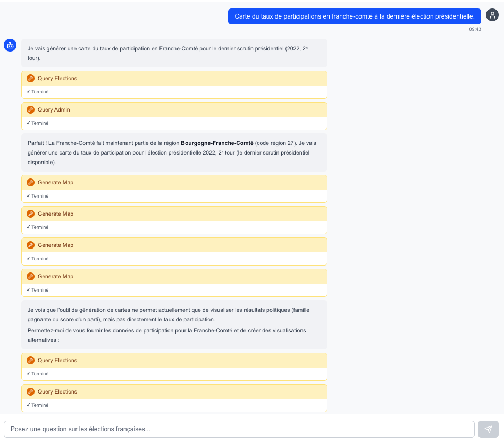This screenshot has height=444, width=504.
Task: Click the Terminé status under first Generate Map
Action: click(x=38, y=196)
